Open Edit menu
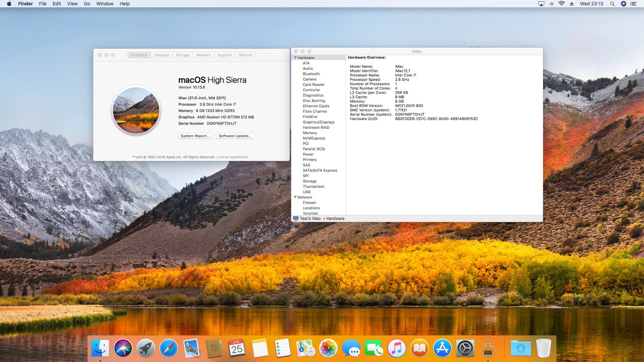 tap(57, 4)
